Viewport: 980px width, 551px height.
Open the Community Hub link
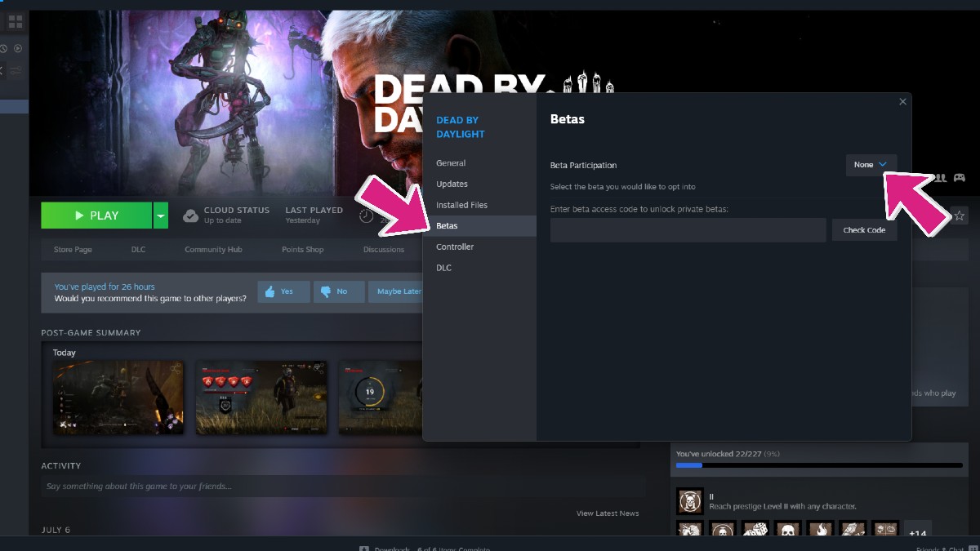tap(213, 250)
